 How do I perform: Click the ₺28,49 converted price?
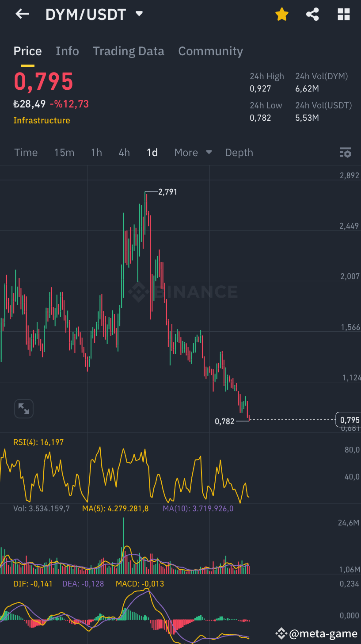coord(30,104)
